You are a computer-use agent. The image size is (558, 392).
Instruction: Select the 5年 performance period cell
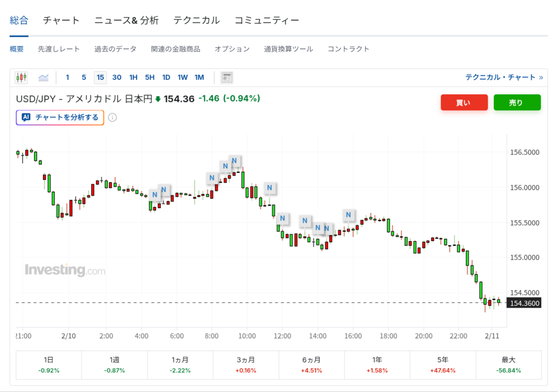[x=443, y=365]
